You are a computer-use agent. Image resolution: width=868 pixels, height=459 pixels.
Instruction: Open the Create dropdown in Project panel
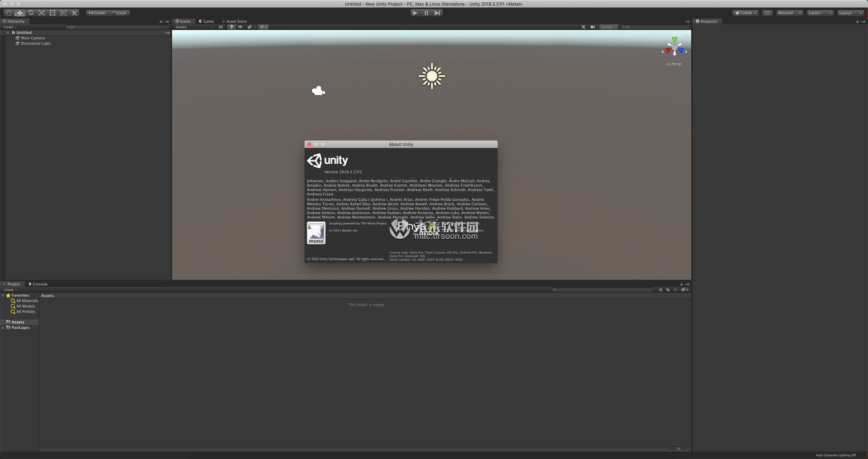10,290
